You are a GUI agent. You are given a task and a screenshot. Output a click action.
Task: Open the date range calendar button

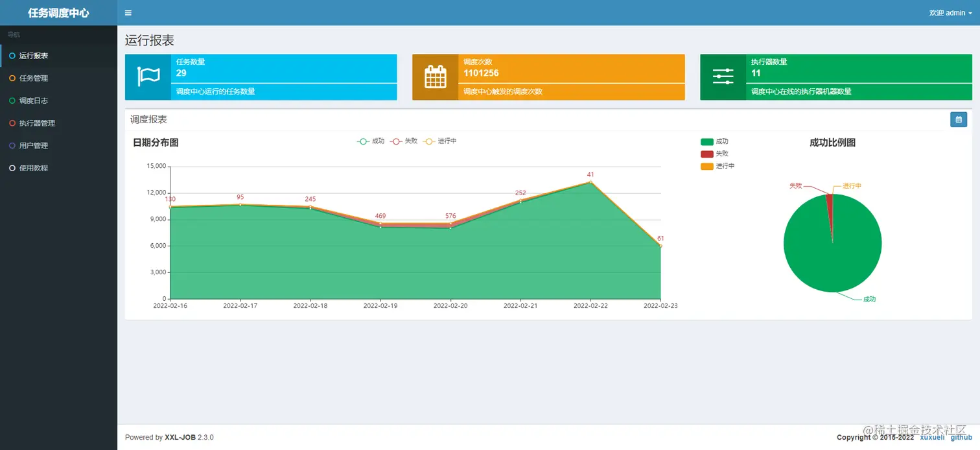pos(959,119)
